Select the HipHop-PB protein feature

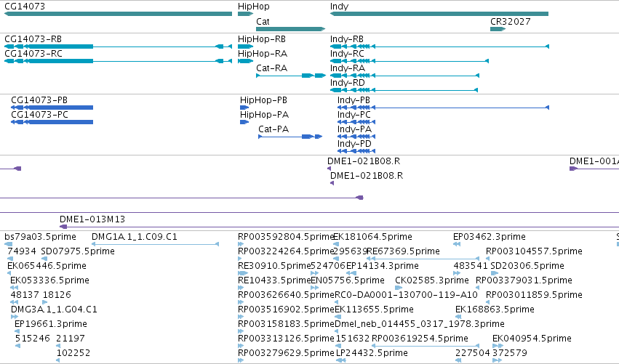(244, 108)
